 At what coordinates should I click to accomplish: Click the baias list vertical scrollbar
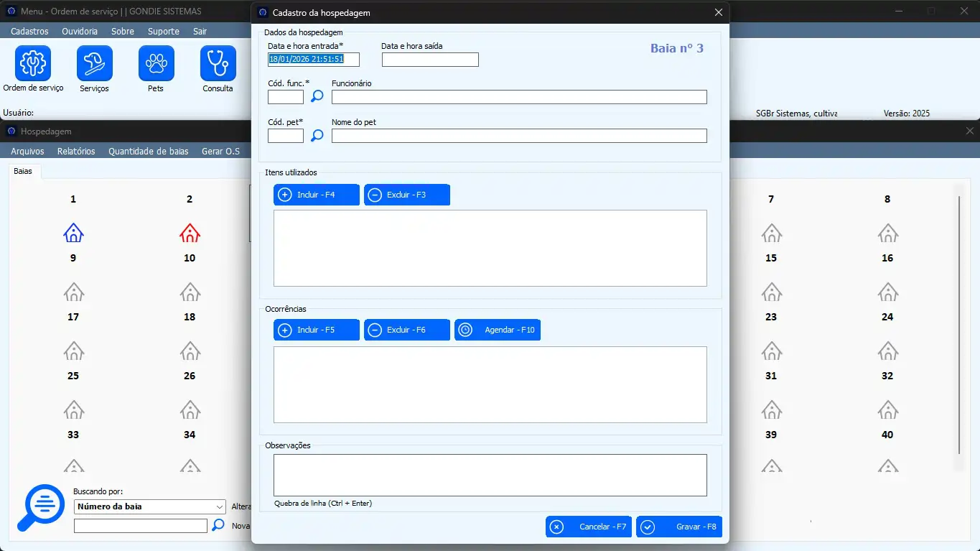coord(959,323)
